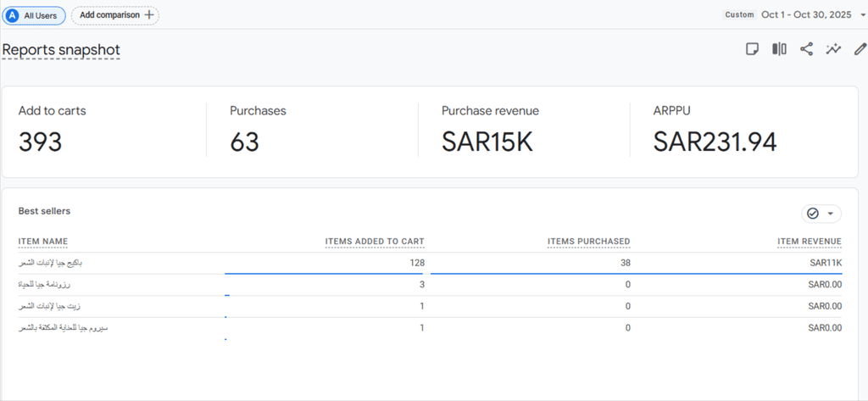Viewport: 868px width, 401px height.
Task: Click the plus icon in Add comparison
Action: click(x=149, y=14)
